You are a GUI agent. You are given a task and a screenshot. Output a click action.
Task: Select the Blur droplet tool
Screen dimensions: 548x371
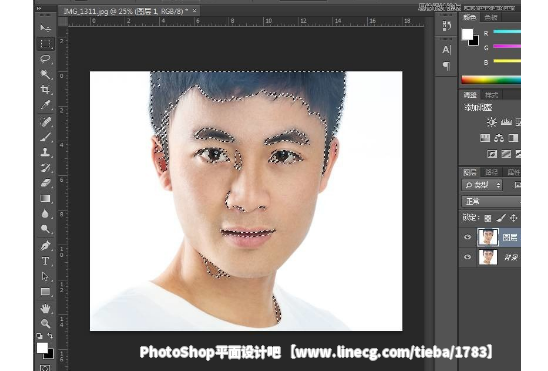45,213
